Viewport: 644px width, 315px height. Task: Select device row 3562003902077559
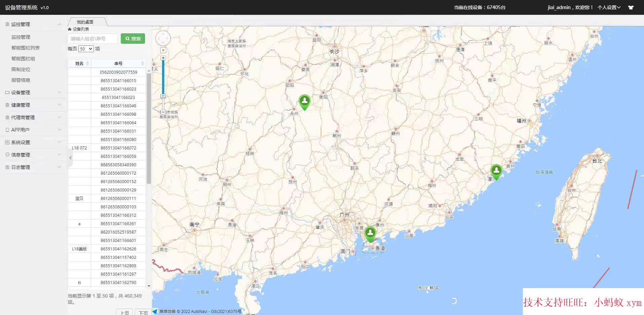[x=107, y=72]
